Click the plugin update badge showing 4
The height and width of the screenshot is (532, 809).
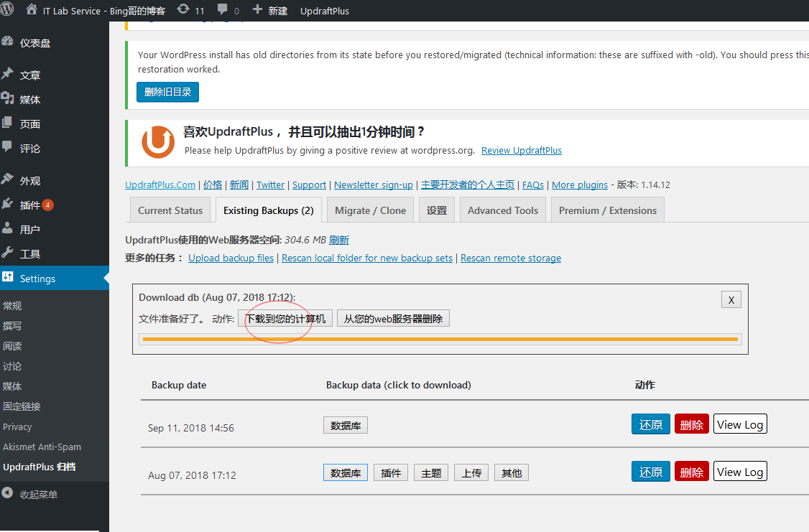(47, 205)
